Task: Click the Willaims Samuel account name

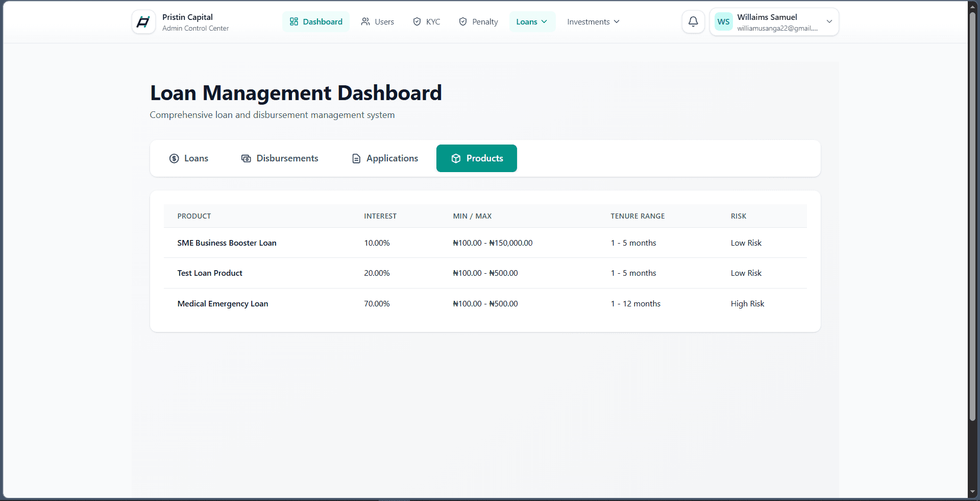Action: pyautogui.click(x=767, y=17)
